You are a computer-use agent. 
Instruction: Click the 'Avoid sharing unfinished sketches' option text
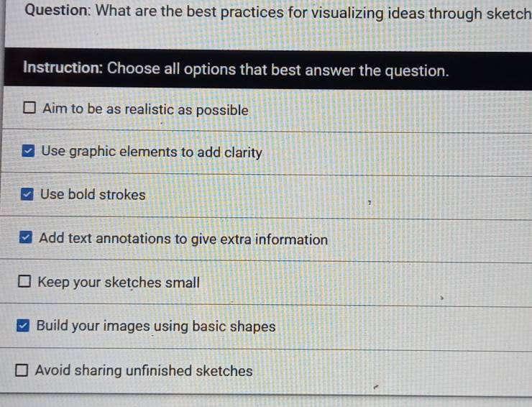click(144, 371)
